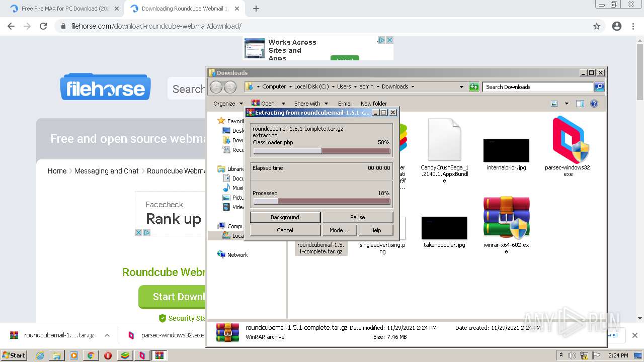
Task: Open options for roundcubemail download item
Action: 107,335
